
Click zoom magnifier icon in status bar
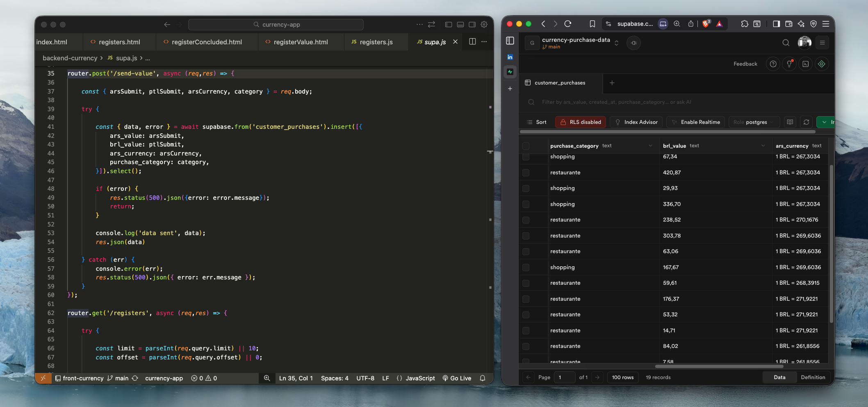[x=267, y=378]
